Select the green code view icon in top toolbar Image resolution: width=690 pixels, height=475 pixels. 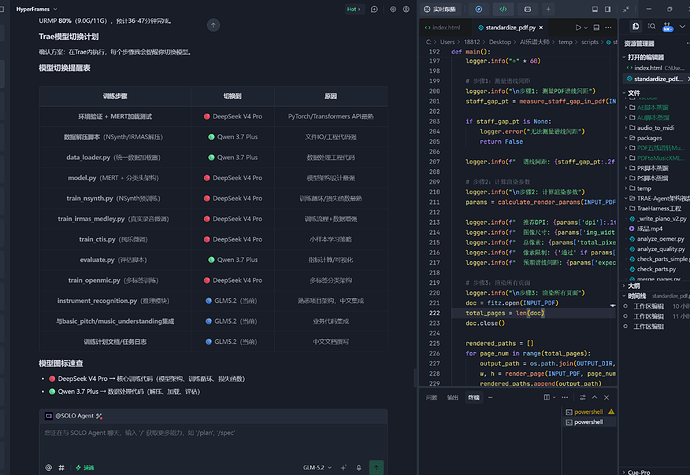click(503, 9)
